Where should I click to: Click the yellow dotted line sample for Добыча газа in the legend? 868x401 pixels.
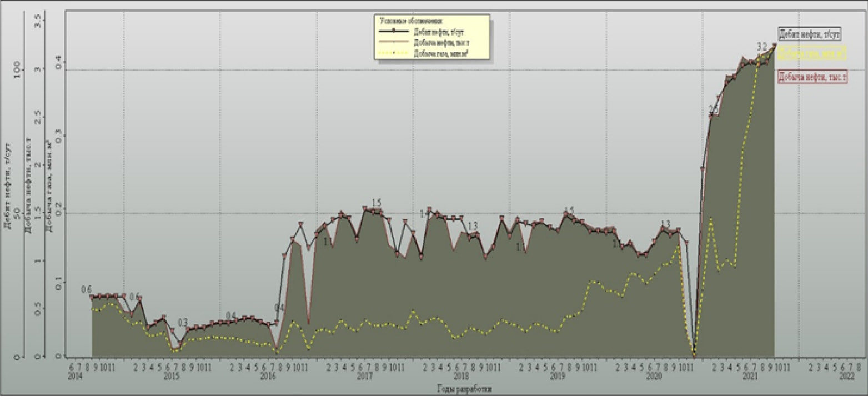(394, 54)
